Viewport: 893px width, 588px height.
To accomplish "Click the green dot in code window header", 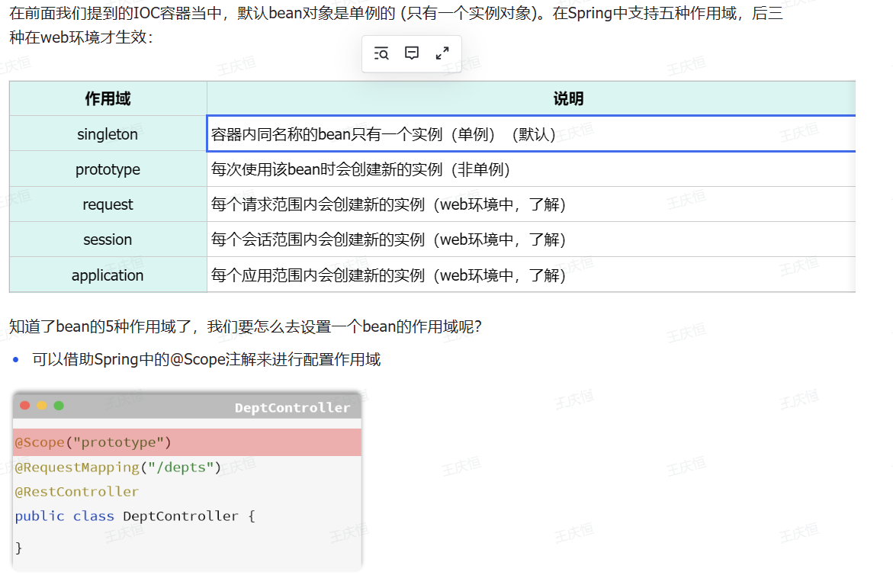I will point(59,406).
